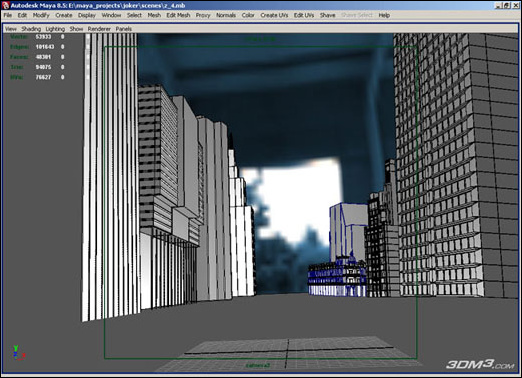Image resolution: width=522 pixels, height=378 pixels.
Task: Open the Renderer panel menu
Action: point(99,29)
